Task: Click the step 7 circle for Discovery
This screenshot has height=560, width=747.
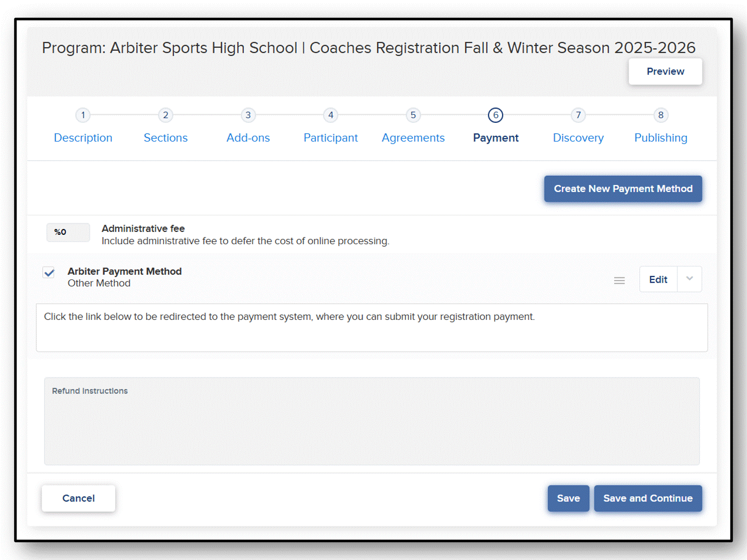Action: click(578, 115)
